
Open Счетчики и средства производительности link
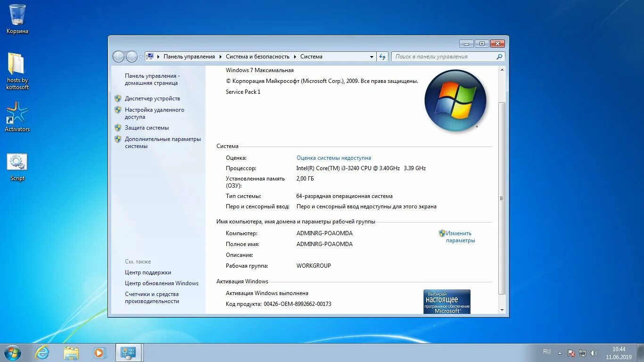152,297
